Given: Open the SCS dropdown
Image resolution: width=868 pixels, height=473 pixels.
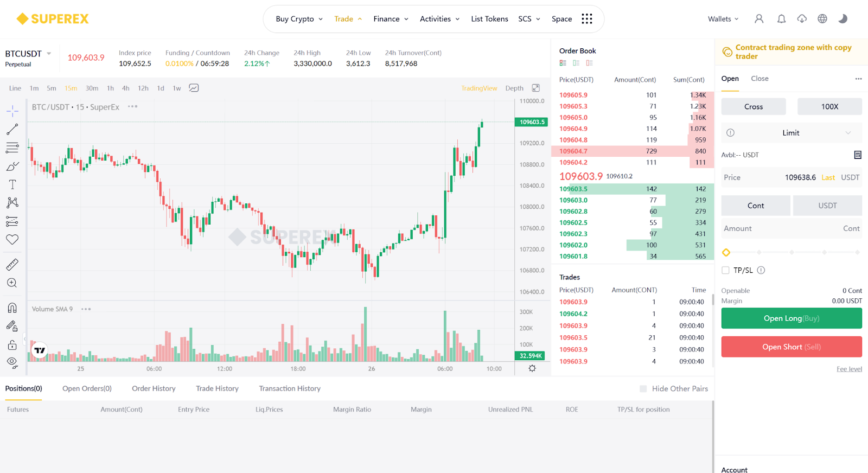Looking at the screenshot, I should (x=529, y=19).
